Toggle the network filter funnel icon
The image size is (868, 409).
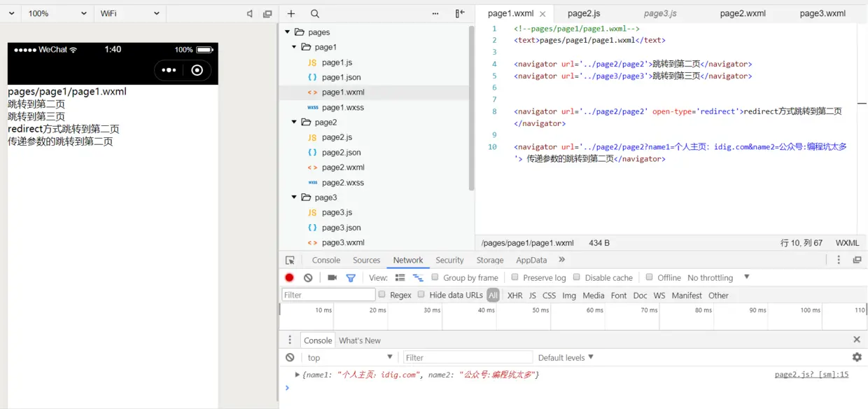(x=351, y=278)
